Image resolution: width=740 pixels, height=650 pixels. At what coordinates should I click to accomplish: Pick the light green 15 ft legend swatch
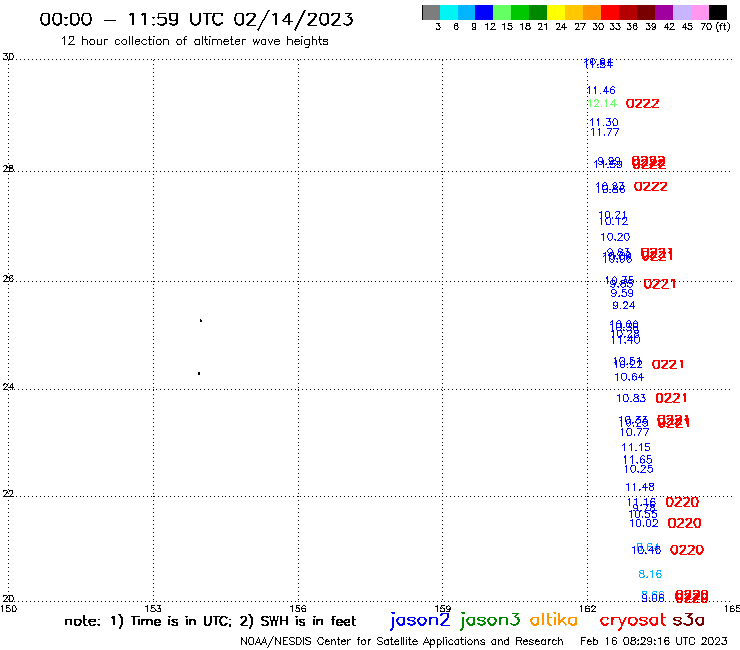point(502,12)
